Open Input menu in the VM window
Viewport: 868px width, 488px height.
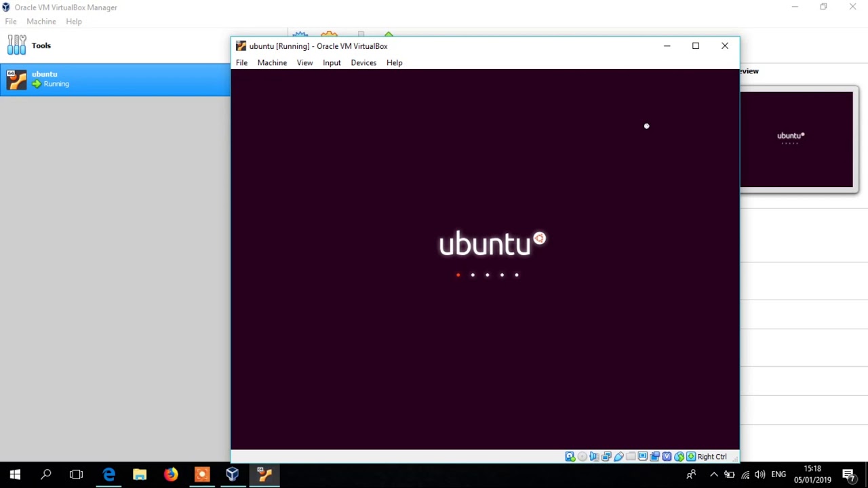point(332,62)
